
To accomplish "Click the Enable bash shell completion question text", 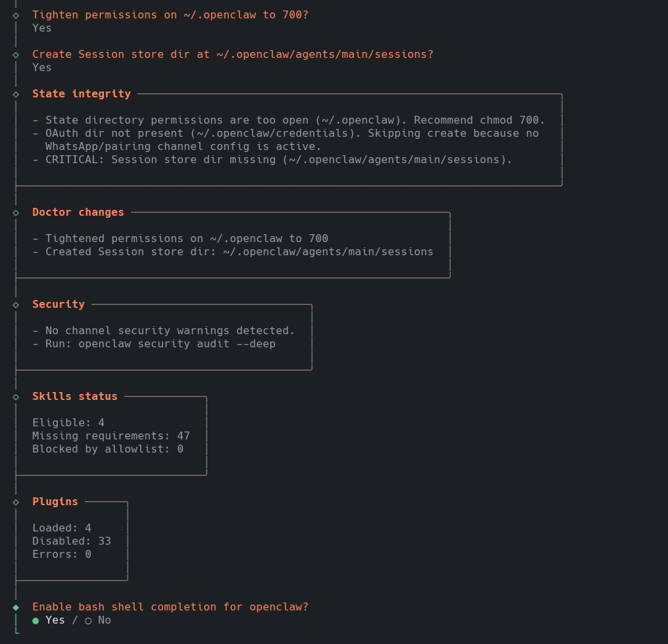I will 170,607.
